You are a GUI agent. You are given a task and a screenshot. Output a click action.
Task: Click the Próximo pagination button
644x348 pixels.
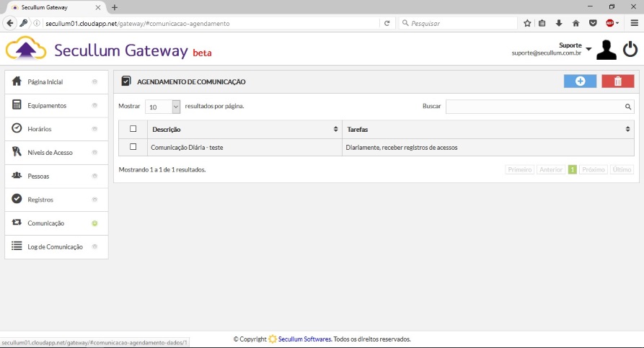pos(593,169)
